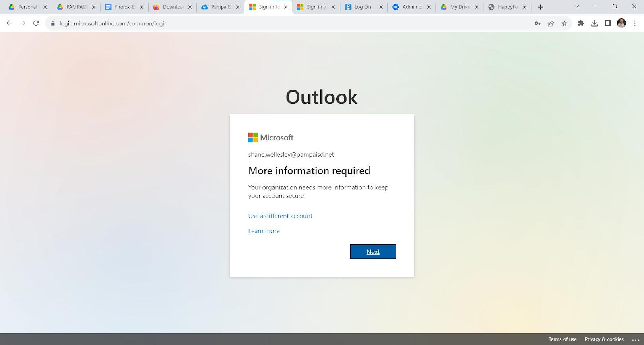
Task: Open the Extensions puzzle icon
Action: (x=581, y=23)
